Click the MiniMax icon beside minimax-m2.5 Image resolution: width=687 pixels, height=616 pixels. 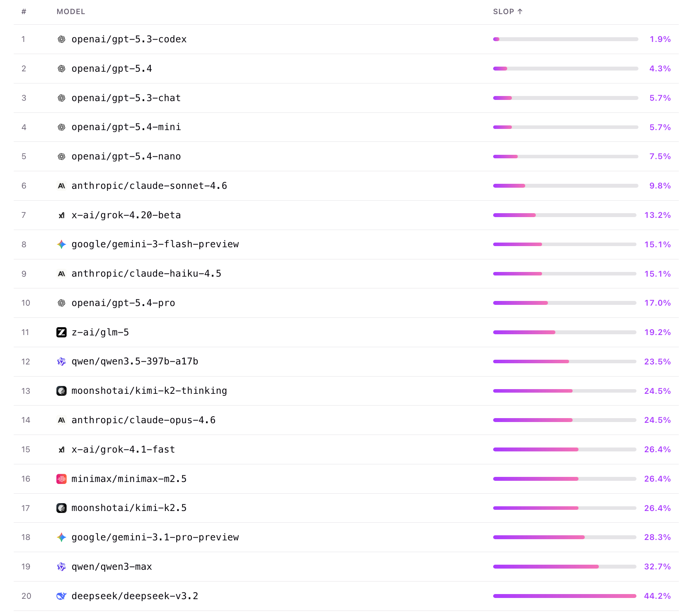pyautogui.click(x=61, y=479)
